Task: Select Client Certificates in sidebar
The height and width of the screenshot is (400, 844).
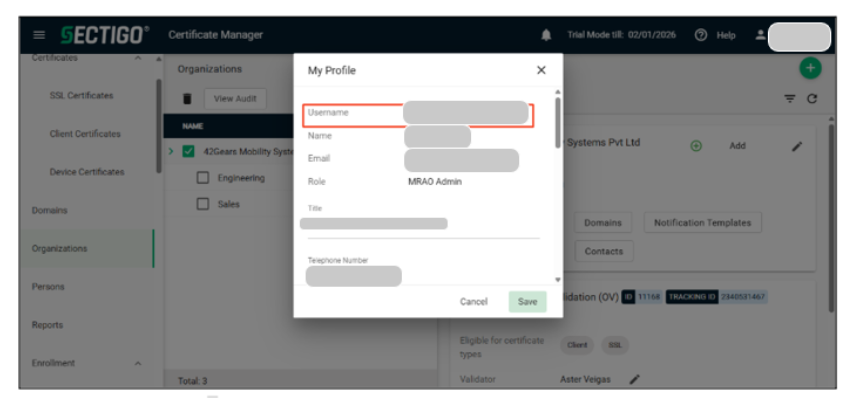Action: pos(85,134)
